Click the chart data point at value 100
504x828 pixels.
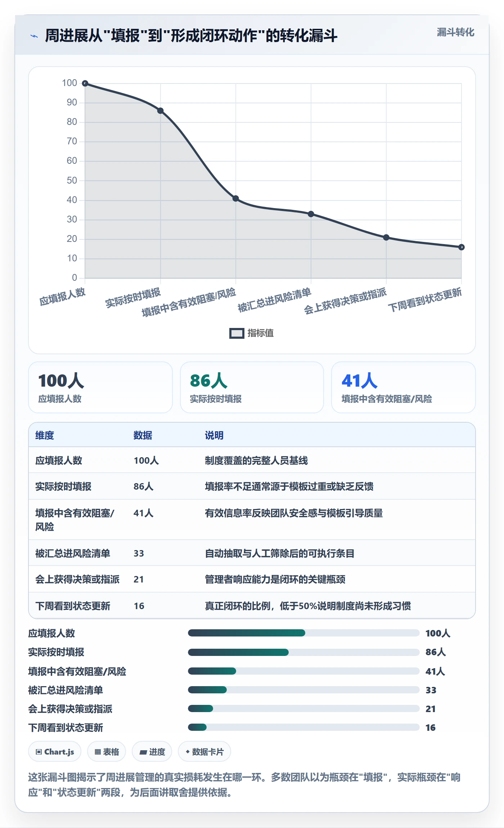(85, 84)
